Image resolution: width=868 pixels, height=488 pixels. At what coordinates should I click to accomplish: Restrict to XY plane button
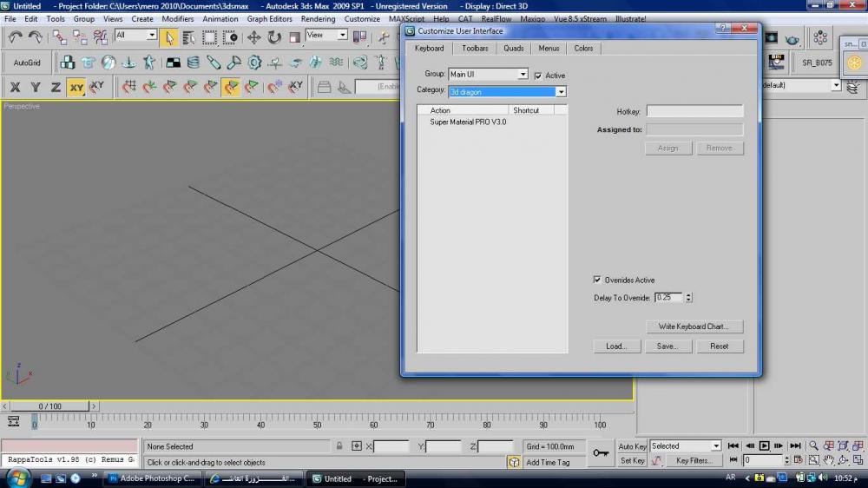point(76,87)
